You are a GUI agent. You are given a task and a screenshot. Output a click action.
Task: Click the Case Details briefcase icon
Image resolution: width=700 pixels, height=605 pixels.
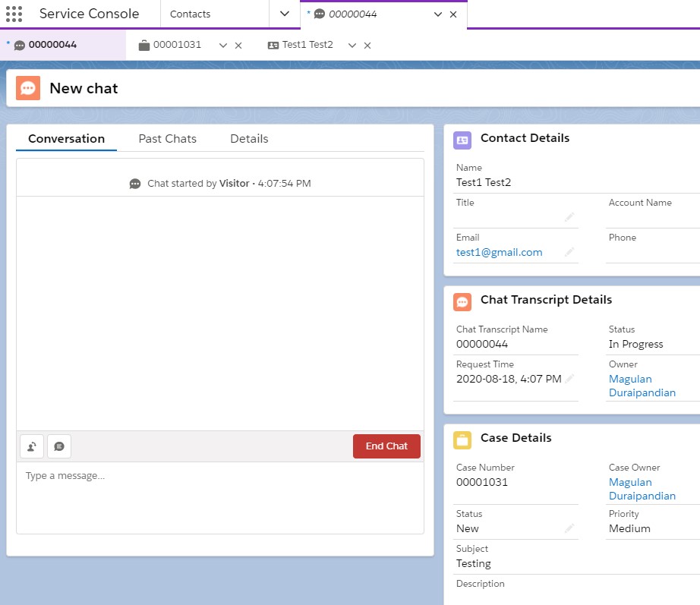pyautogui.click(x=462, y=438)
